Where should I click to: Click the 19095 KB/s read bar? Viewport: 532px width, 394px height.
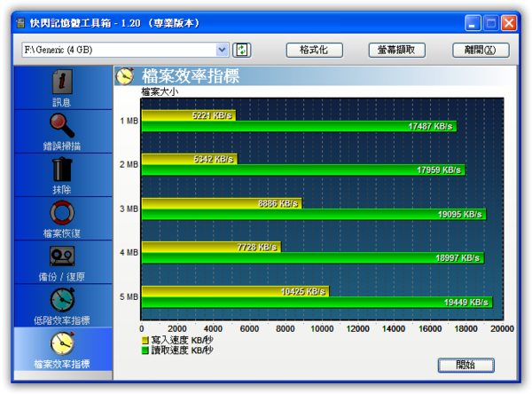coord(314,214)
